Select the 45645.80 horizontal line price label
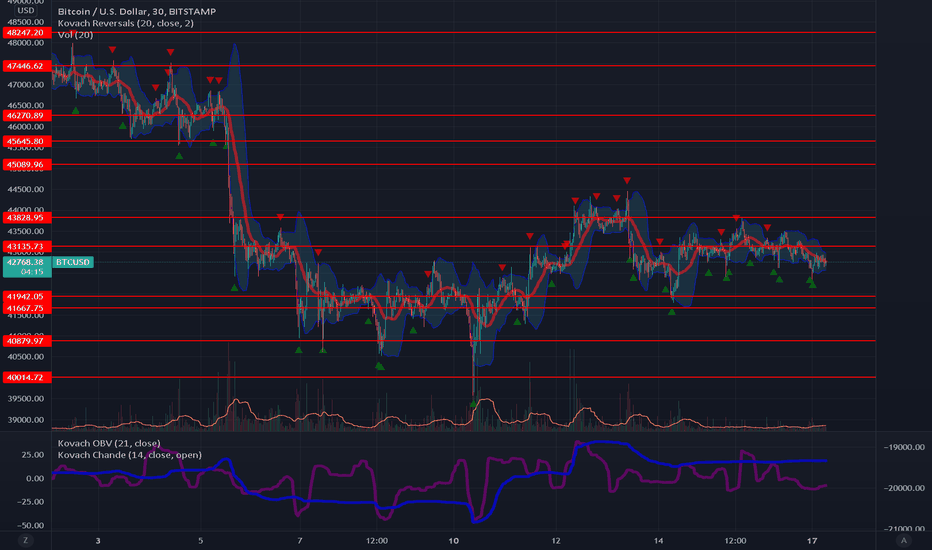The width and height of the screenshot is (932, 550). pyautogui.click(x=27, y=142)
